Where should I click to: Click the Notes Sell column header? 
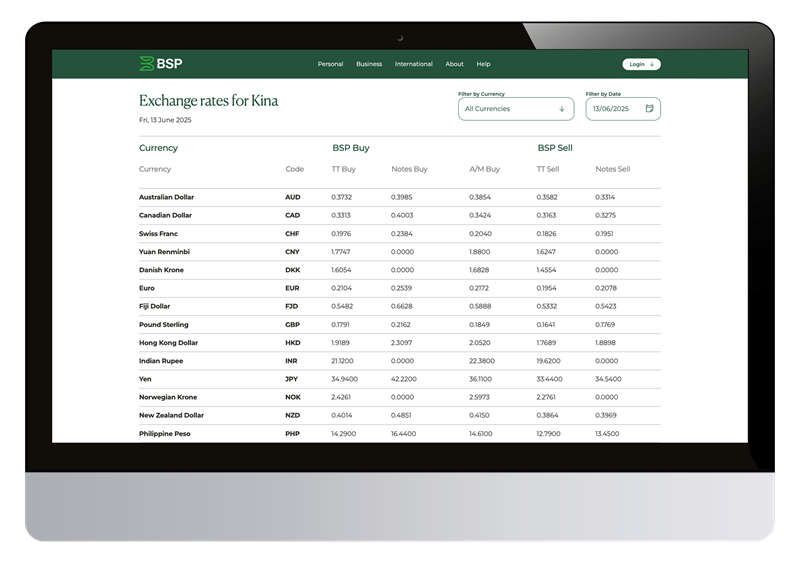(612, 169)
